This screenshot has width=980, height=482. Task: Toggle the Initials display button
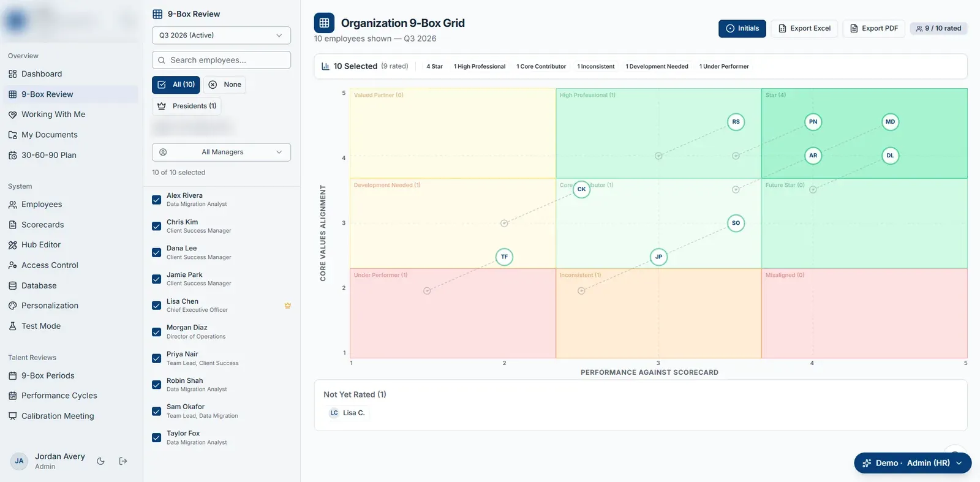tap(742, 28)
